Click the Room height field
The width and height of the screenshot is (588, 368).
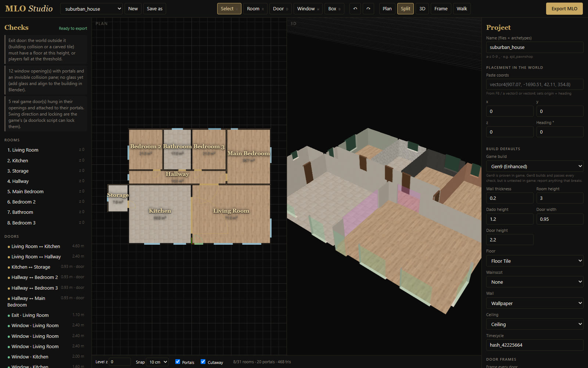[560, 198]
